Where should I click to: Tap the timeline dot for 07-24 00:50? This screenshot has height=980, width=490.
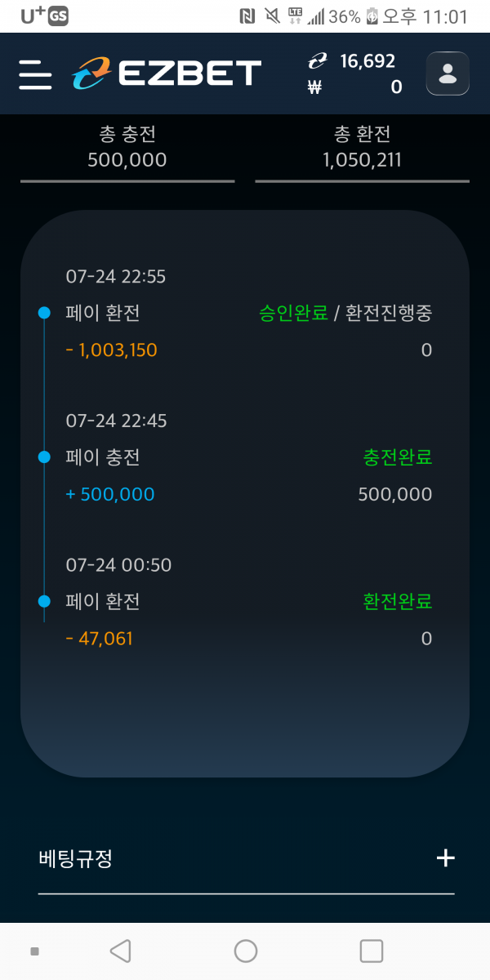[44, 602]
